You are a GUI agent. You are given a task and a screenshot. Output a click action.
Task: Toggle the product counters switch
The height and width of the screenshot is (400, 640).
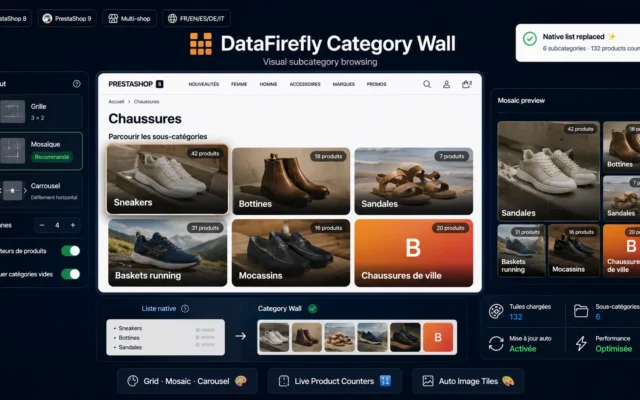[x=71, y=251]
